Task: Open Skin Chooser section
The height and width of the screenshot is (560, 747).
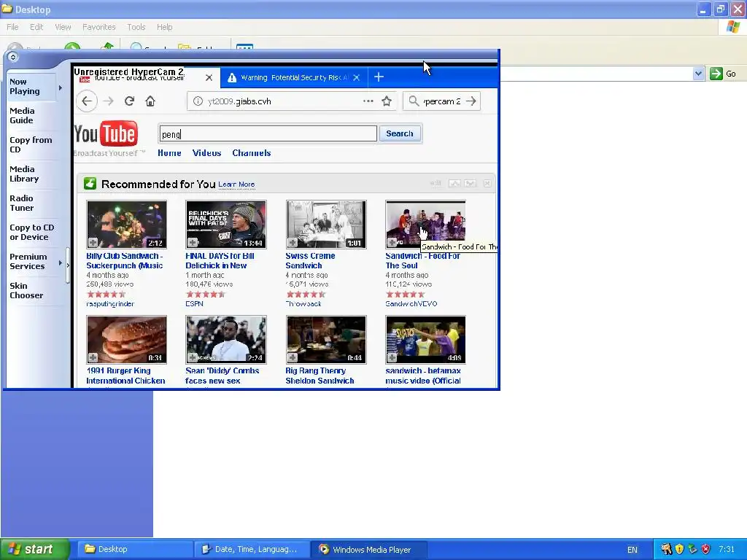Action: point(27,290)
